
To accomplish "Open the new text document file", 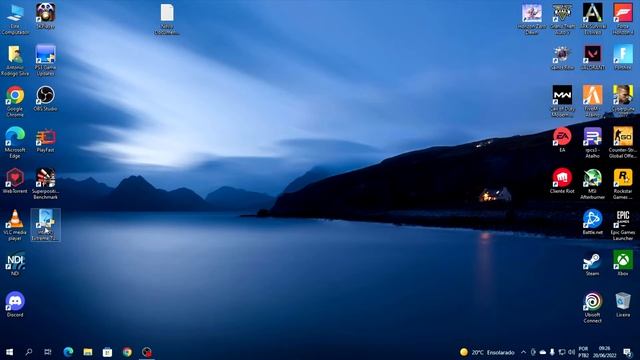I will (x=167, y=19).
